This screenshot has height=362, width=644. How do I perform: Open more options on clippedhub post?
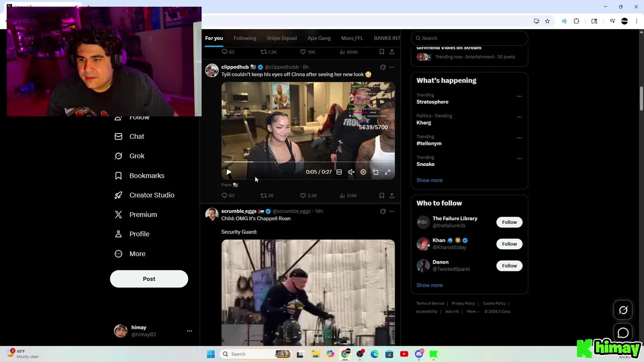pyautogui.click(x=392, y=67)
